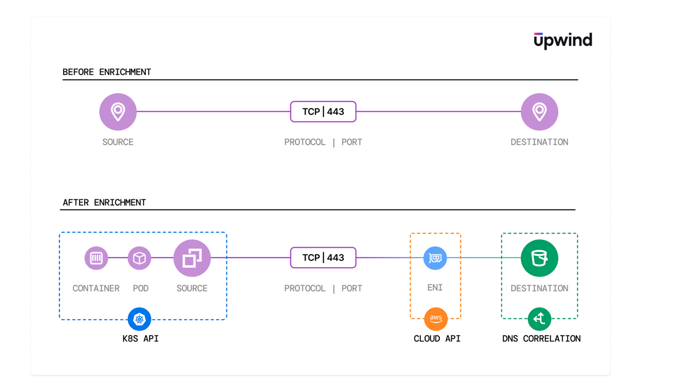Image resolution: width=685 pixels, height=387 pixels.
Task: Click the enriched Source icon with overlapping squares
Action: 192,258
